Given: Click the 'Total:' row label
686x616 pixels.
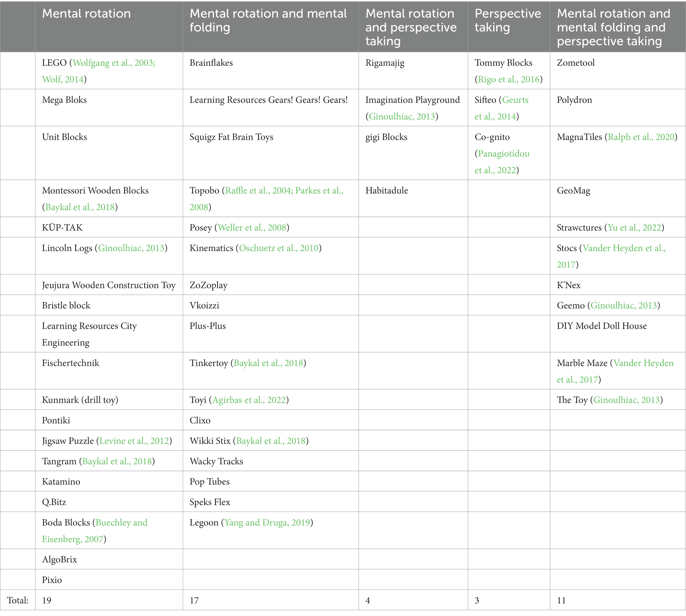Looking at the screenshot, I should click(18, 601).
